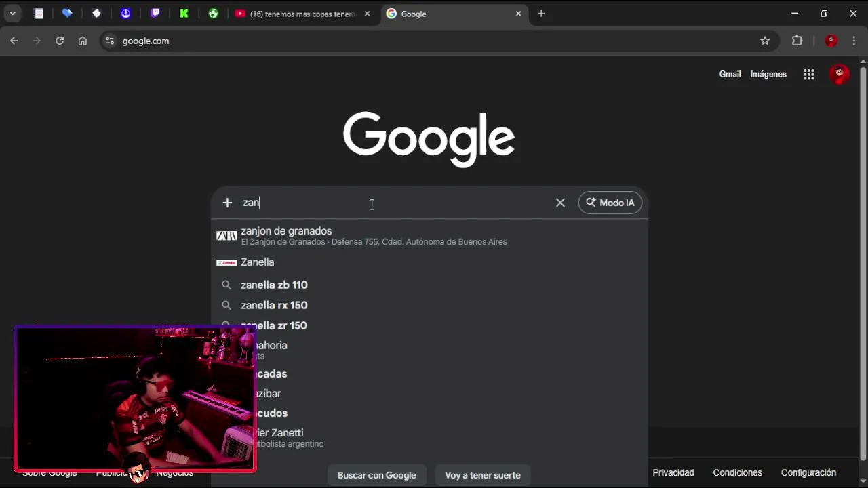Select suggestion zanella rx 150

[x=429, y=305]
